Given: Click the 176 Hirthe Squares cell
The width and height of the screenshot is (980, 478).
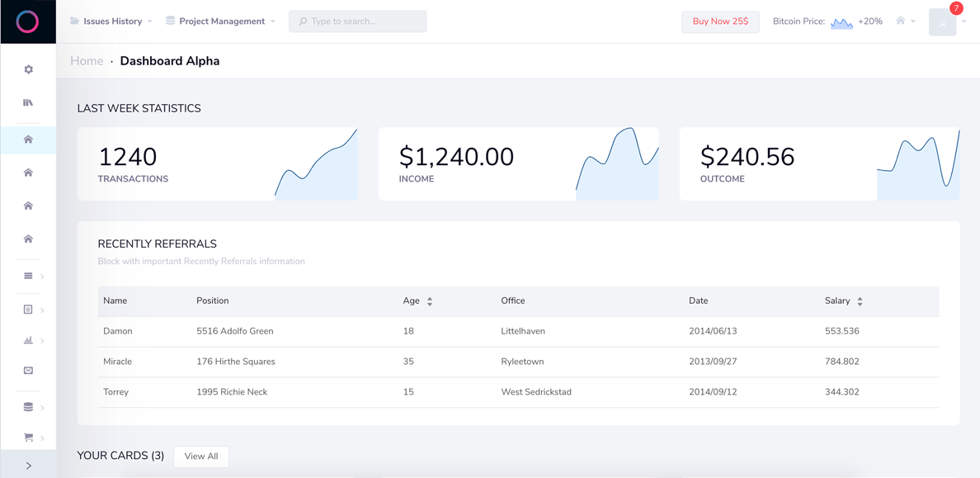Looking at the screenshot, I should tap(236, 361).
